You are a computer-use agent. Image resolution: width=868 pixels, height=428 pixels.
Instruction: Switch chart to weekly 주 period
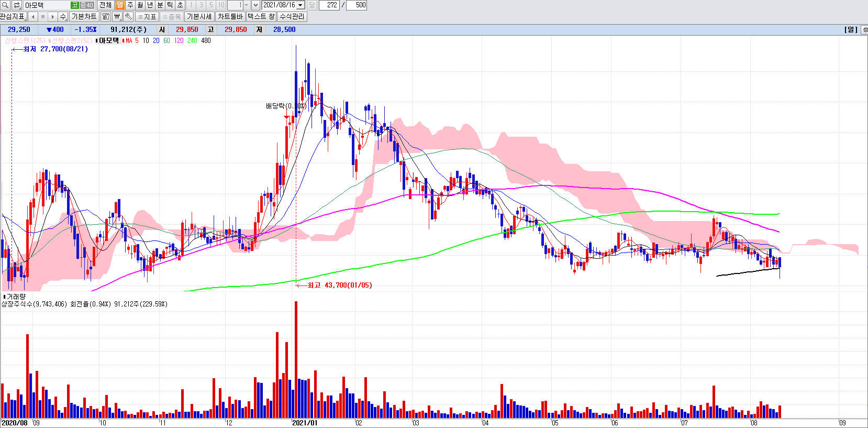pos(130,5)
